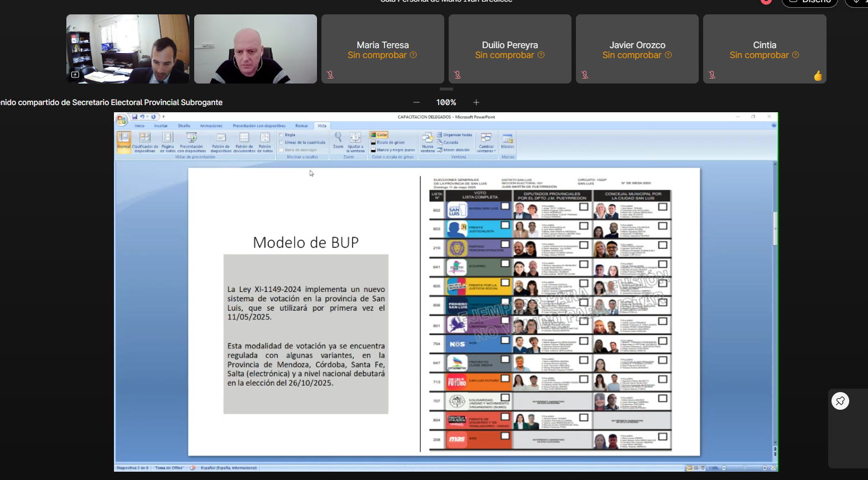Click Nueva ventana
868x480 pixels.
pyautogui.click(x=428, y=142)
